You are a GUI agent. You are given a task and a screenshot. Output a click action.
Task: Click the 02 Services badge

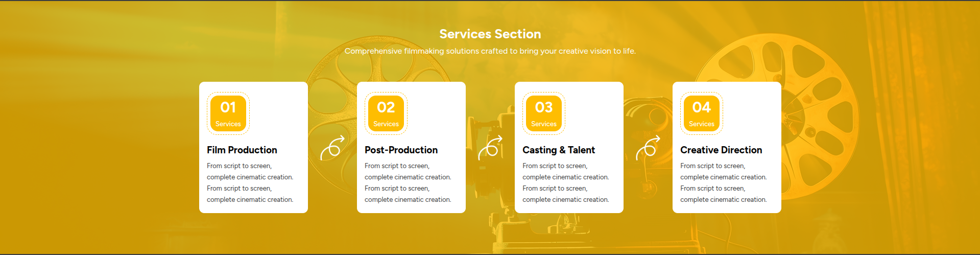(x=386, y=113)
